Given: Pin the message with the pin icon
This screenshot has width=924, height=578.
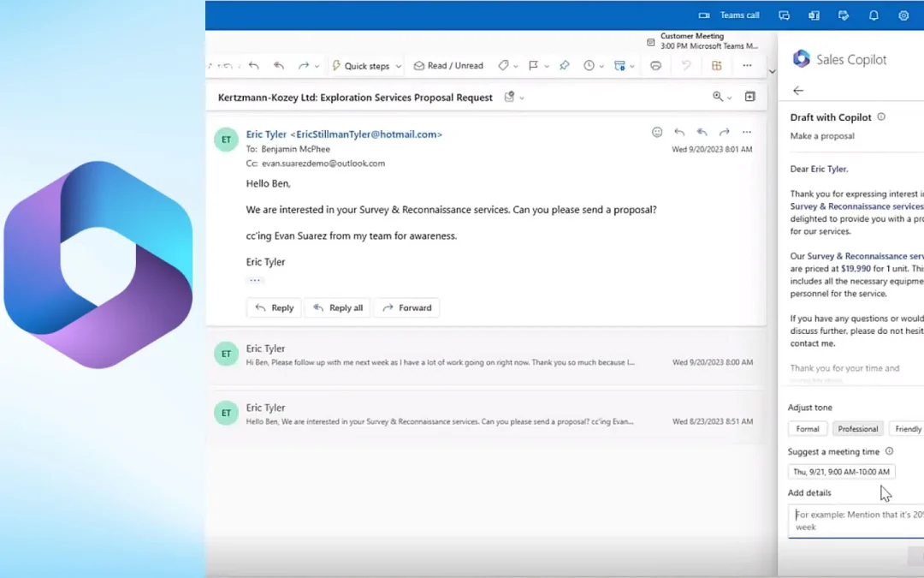Looking at the screenshot, I should click(565, 65).
